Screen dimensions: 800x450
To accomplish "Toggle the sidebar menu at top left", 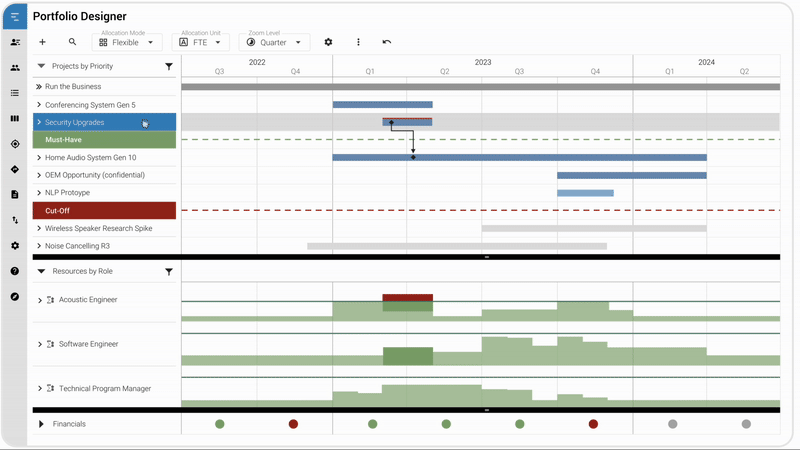I will [x=15, y=17].
